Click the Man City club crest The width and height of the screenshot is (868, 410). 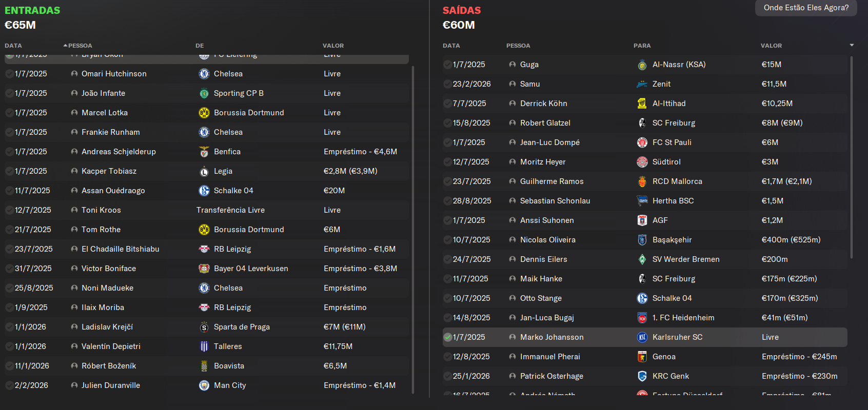(x=204, y=385)
